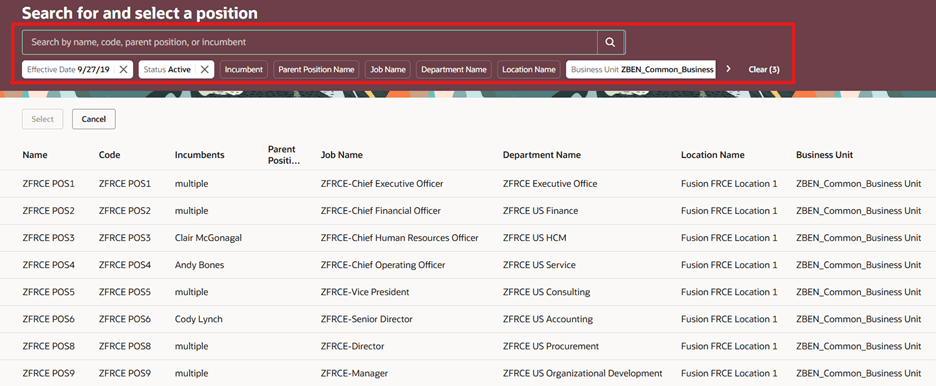Image resolution: width=936 pixels, height=386 pixels.
Task: Select the ZFRCE POS5 name cell
Action: point(48,292)
